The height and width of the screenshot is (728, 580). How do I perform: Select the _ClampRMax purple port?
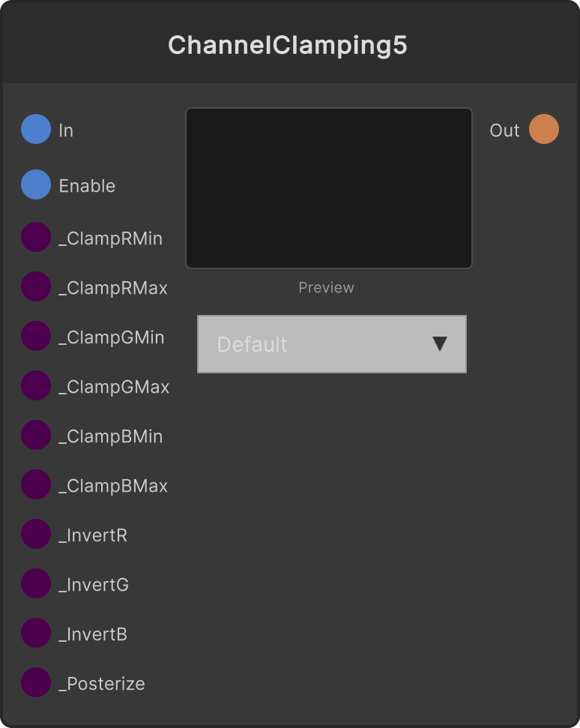click(36, 287)
